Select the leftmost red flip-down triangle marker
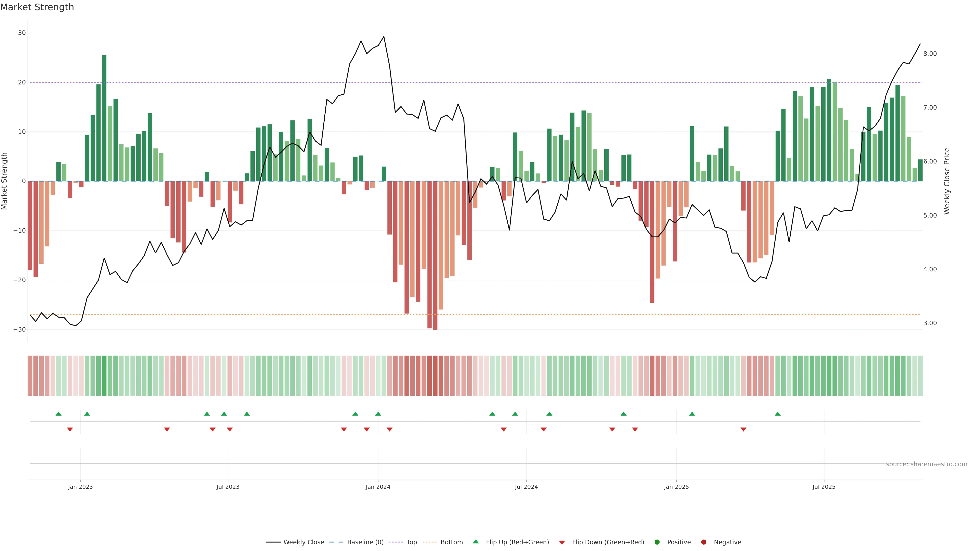The height and width of the screenshot is (551, 980). [70, 429]
